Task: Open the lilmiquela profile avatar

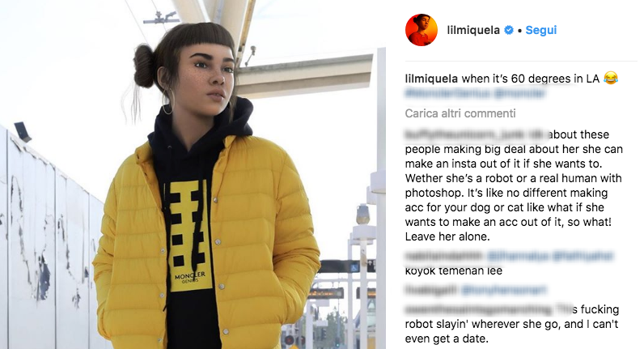Action: click(422, 30)
